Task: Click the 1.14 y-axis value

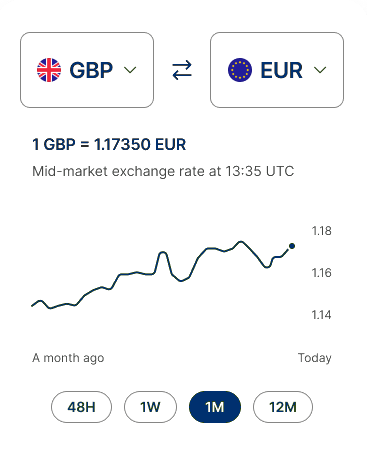Action: click(x=322, y=315)
